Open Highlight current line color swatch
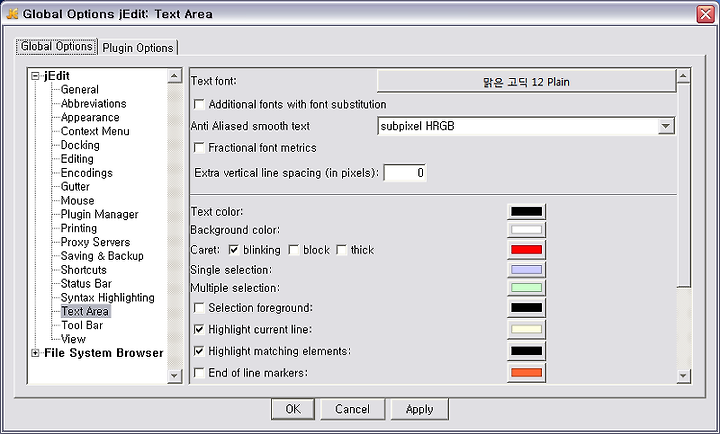720x434 pixels. 526,329
